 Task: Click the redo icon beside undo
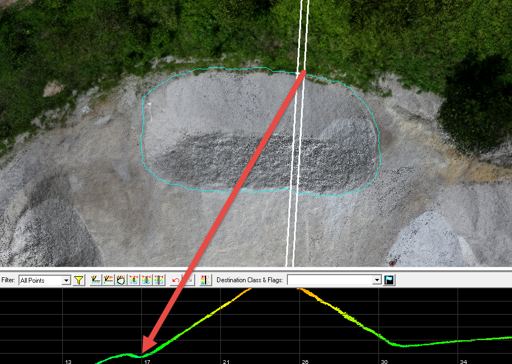pyautogui.click(x=189, y=280)
